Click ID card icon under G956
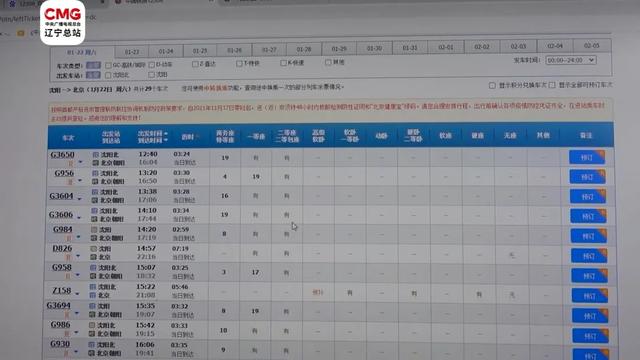Viewport: 640px width, 360px height. coord(70,181)
